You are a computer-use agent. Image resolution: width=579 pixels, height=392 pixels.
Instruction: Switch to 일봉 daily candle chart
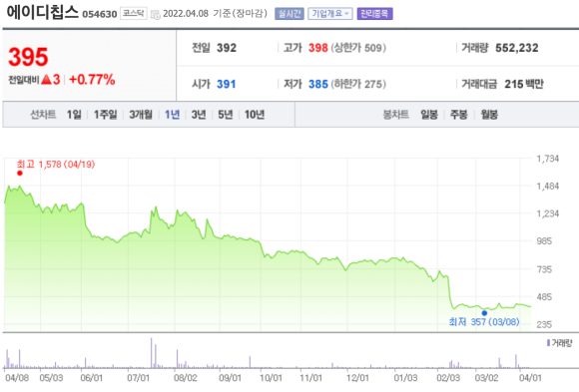pyautogui.click(x=429, y=115)
